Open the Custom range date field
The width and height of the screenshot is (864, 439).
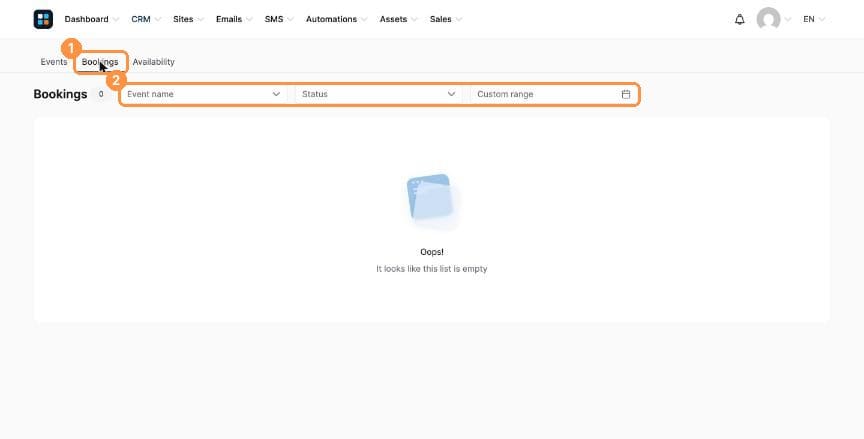554,94
